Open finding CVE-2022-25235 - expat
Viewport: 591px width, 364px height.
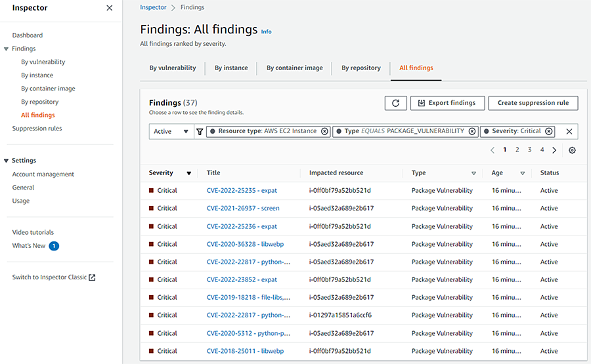click(242, 190)
